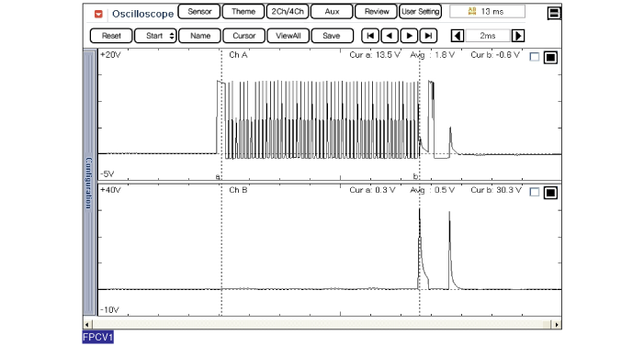The width and height of the screenshot is (644, 346).
Task: Tick the empty checkbox for Ch A
Action: coord(535,57)
